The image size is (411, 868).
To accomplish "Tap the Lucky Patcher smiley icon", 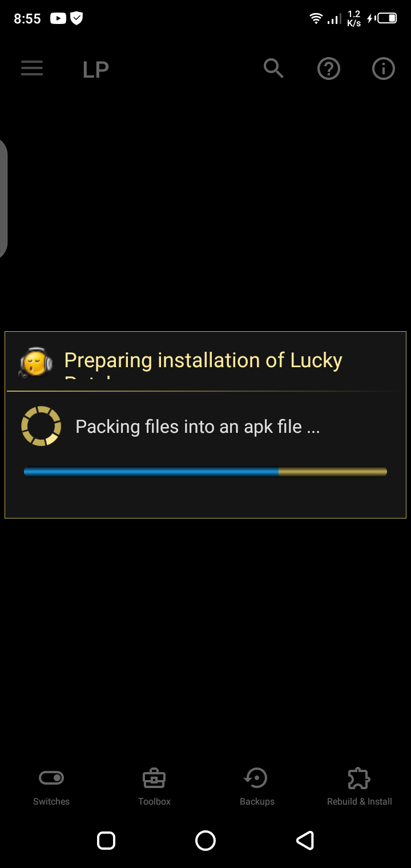I will point(36,362).
